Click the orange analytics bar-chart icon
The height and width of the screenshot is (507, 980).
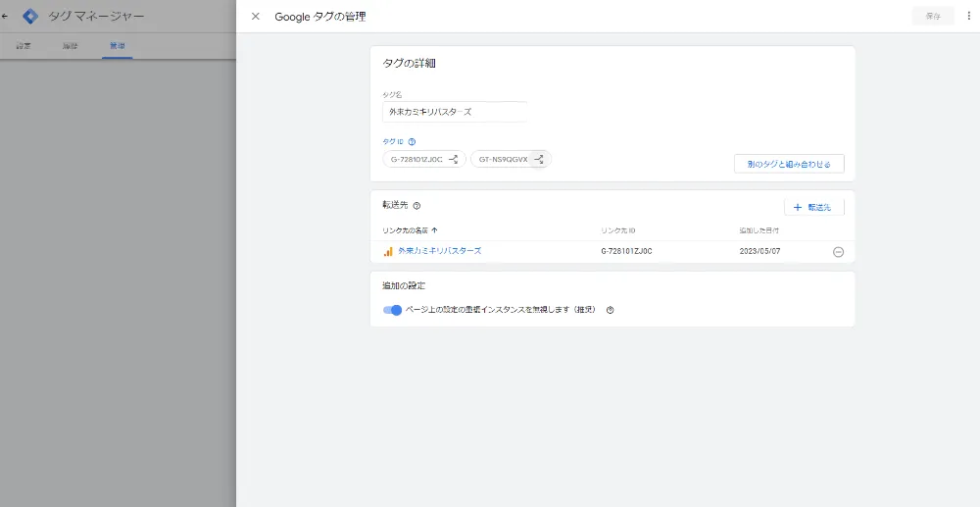(388, 251)
